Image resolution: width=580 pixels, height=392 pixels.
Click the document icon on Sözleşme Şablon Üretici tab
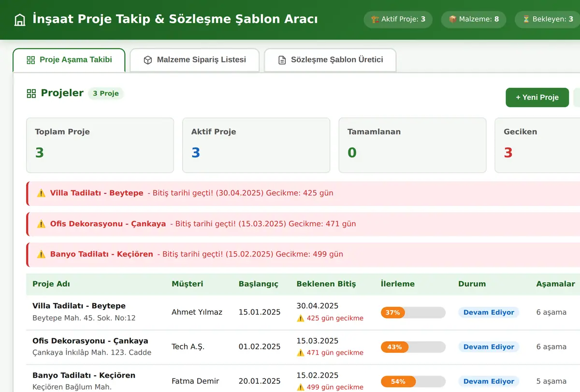(282, 60)
